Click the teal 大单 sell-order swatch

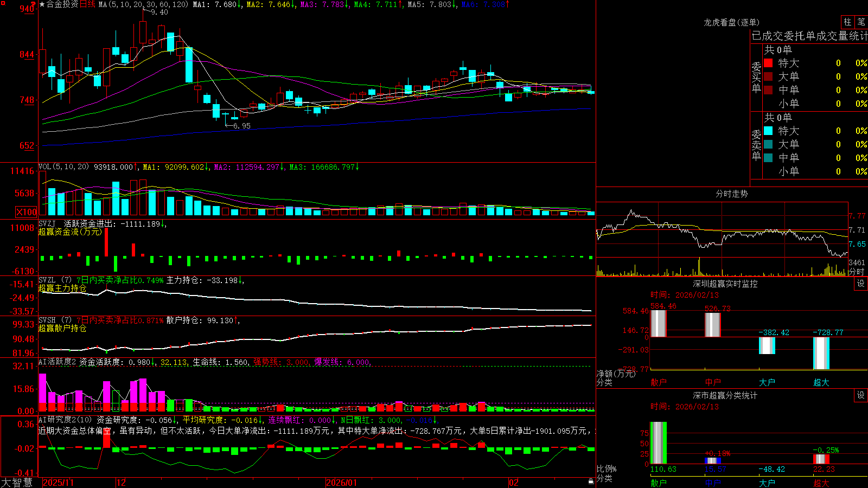click(768, 144)
